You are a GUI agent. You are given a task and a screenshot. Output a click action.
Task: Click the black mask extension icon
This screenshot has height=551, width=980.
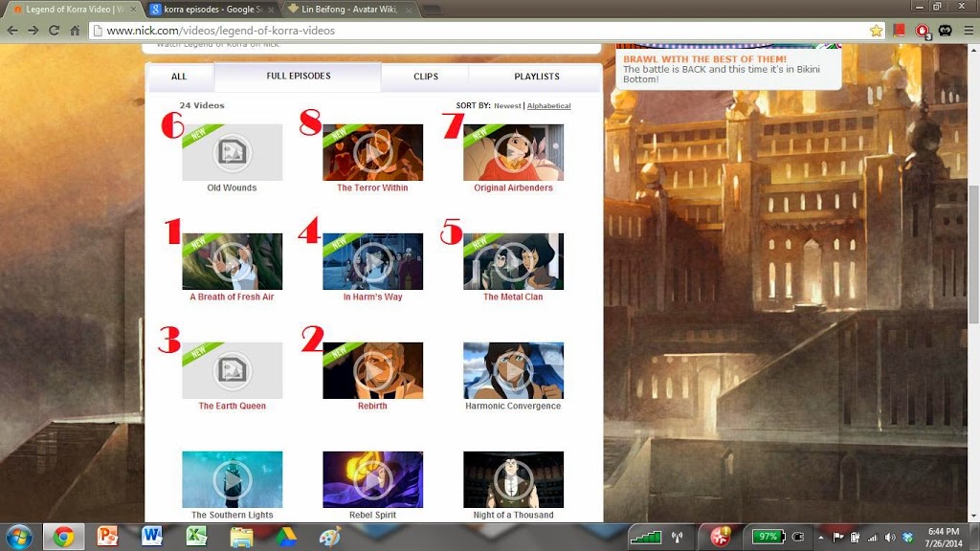pyautogui.click(x=945, y=30)
